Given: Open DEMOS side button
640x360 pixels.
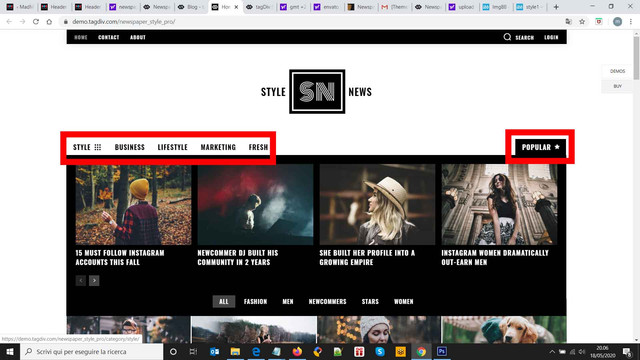Looking at the screenshot, I should coord(617,71).
